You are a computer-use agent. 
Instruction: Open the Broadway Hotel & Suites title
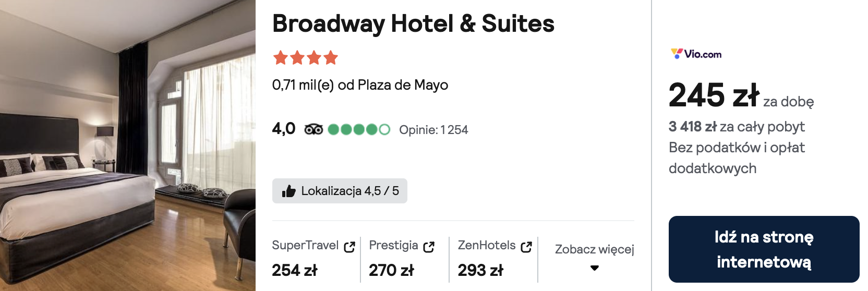413,23
